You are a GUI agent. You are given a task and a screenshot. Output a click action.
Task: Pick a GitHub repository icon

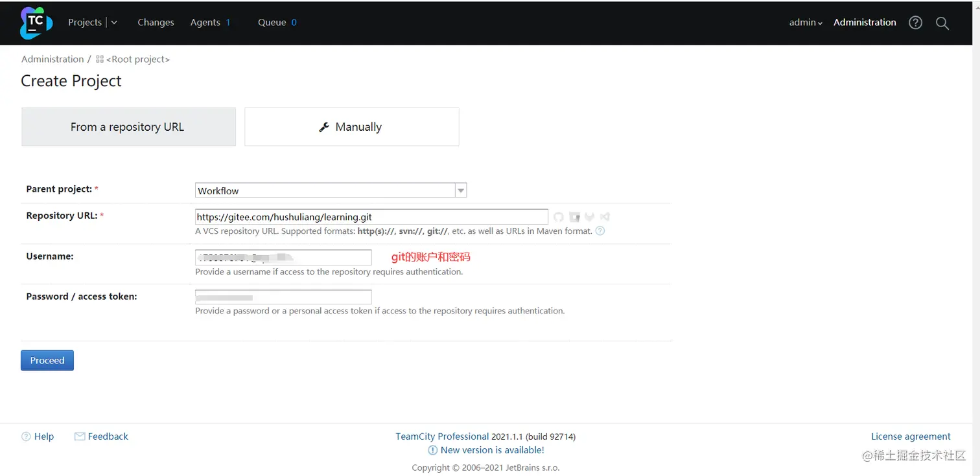559,217
